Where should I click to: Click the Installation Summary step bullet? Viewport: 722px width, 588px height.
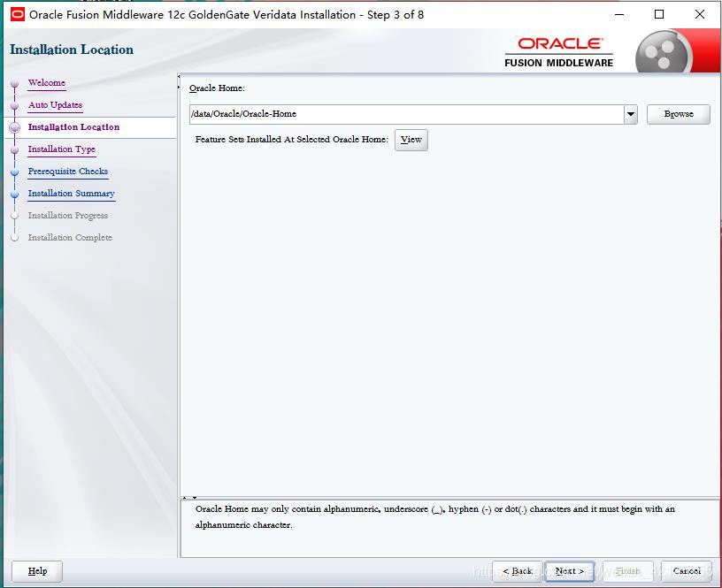(x=15, y=194)
